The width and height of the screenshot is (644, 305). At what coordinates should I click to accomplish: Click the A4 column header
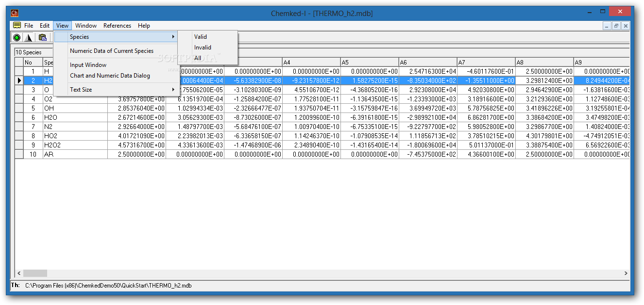311,62
